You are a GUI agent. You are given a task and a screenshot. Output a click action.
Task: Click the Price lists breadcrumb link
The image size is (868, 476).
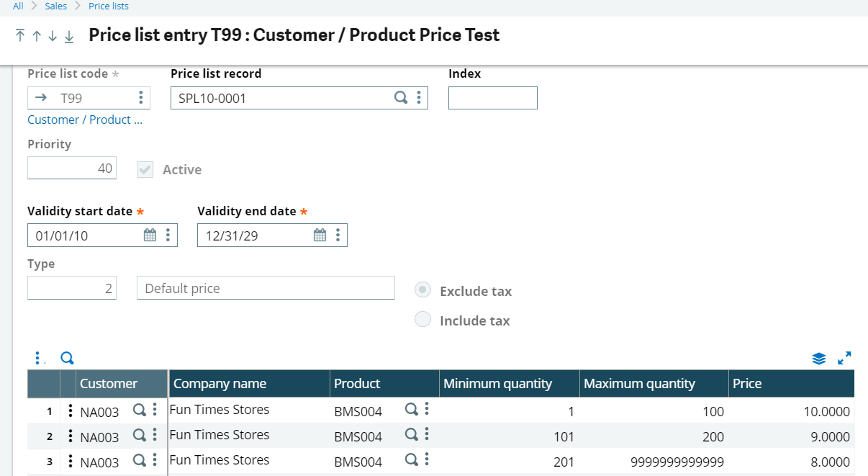click(x=108, y=6)
